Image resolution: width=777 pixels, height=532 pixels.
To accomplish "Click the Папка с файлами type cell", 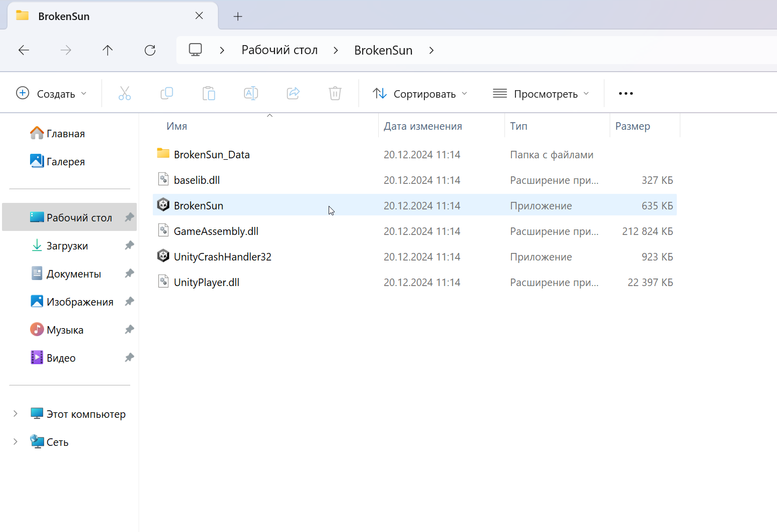I will click(x=552, y=155).
